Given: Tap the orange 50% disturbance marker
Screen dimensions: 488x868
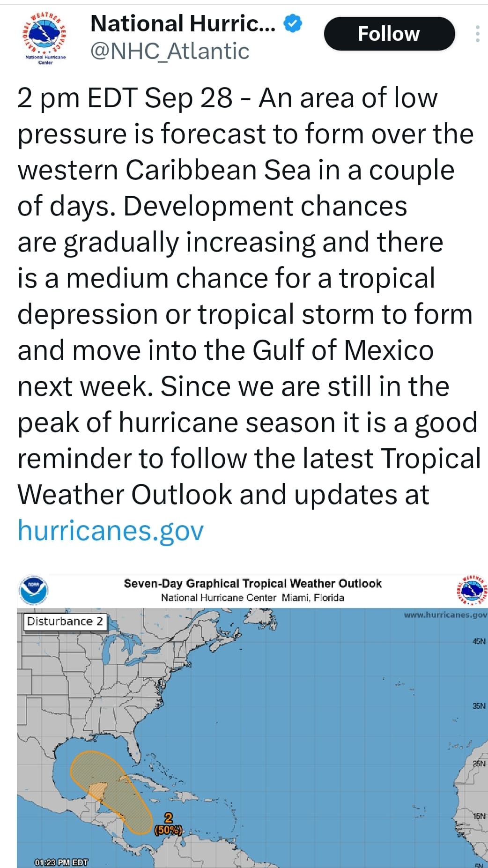Looking at the screenshot, I should click(x=168, y=830).
